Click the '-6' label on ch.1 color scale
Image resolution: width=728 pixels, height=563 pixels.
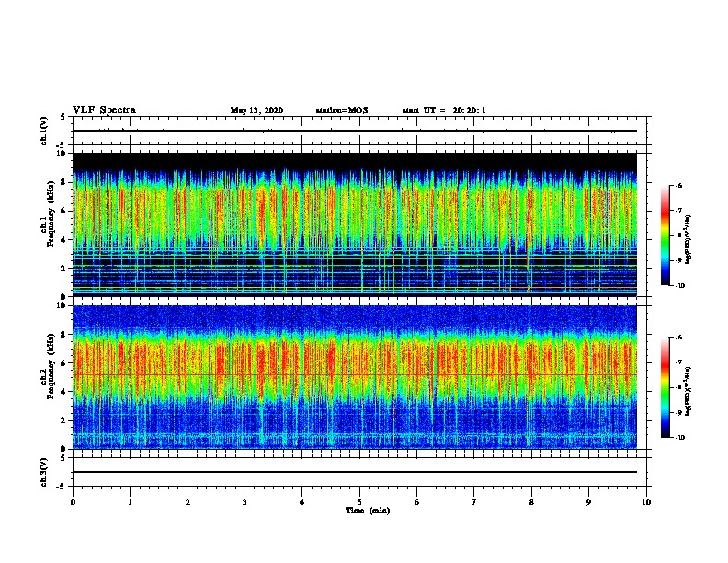[x=678, y=185]
